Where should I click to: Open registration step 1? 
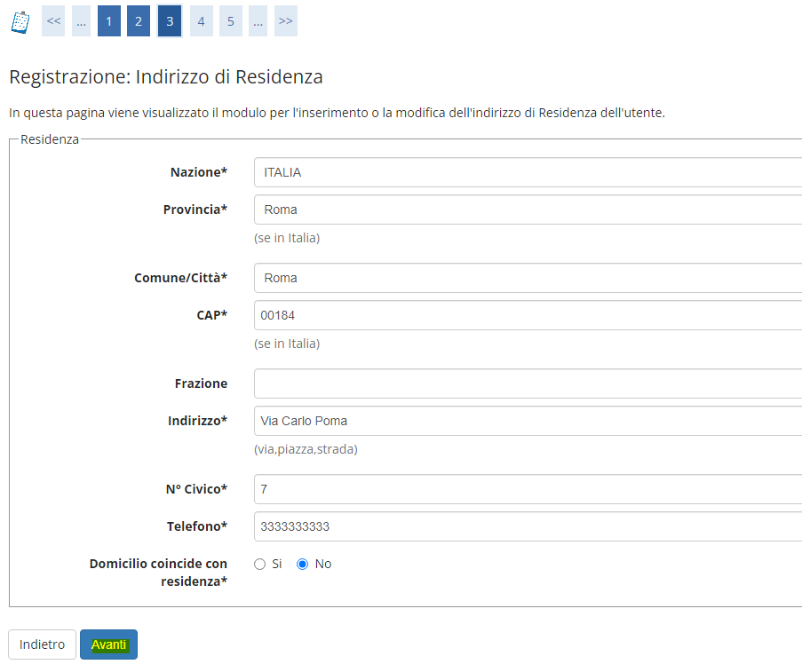[x=109, y=21]
